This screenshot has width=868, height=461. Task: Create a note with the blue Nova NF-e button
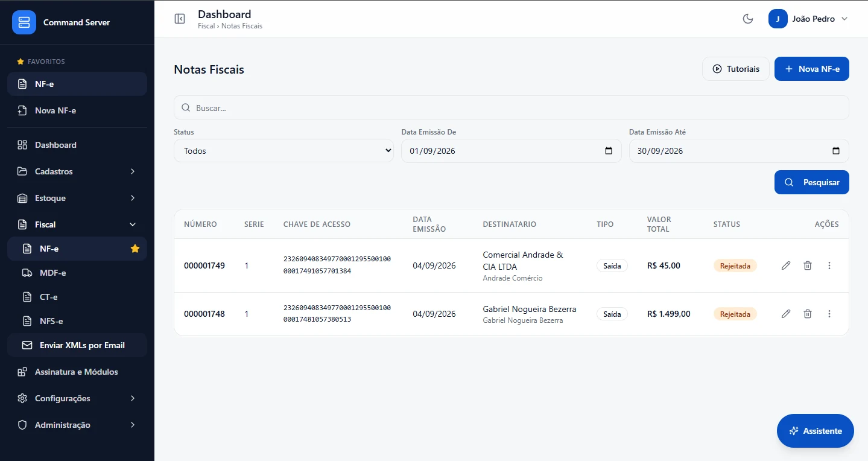click(812, 69)
